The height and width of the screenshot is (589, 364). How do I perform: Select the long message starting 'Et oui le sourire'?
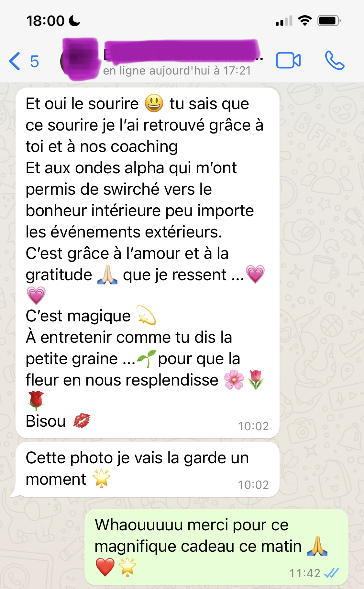(148, 263)
